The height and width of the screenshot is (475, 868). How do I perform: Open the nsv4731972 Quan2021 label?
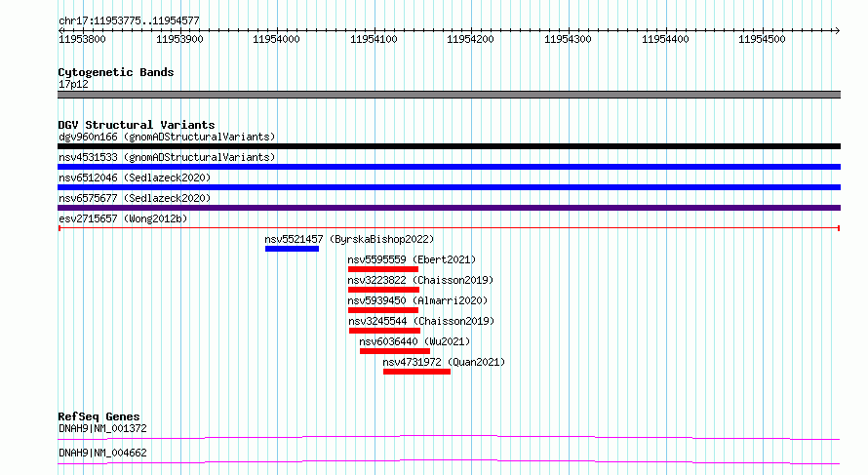pos(444,362)
